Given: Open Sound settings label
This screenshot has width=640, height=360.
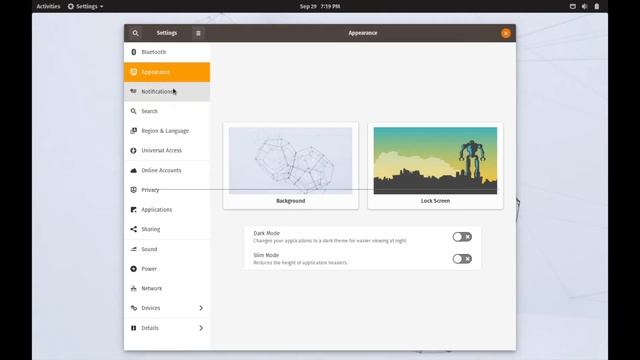Looking at the screenshot, I should 149,249.
